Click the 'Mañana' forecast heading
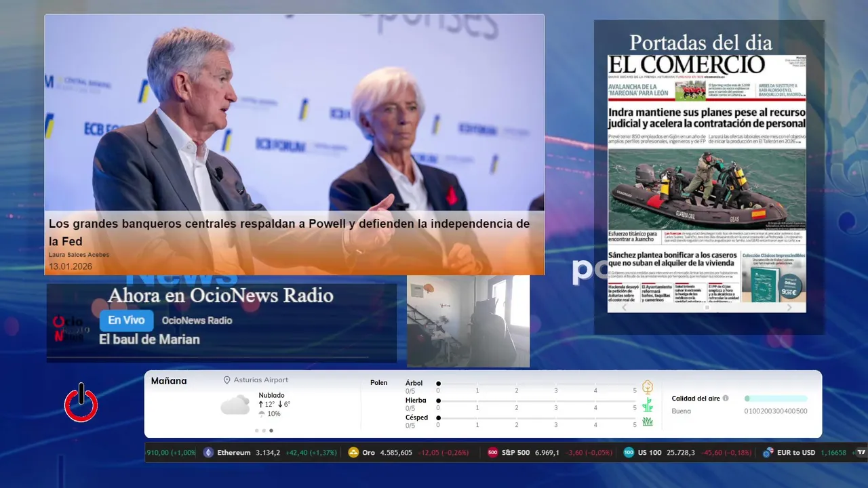The image size is (868, 488). (169, 381)
